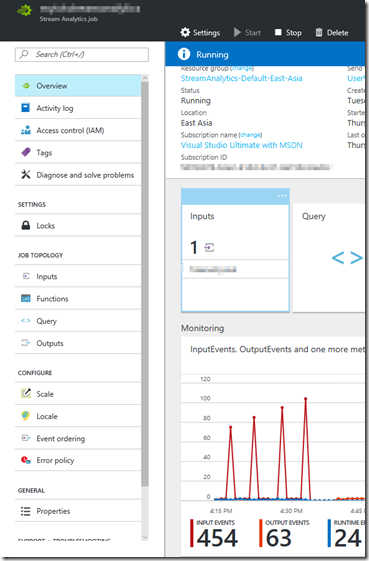Click the Event ordering icon
Screen dimensions: 369x561
point(26,438)
